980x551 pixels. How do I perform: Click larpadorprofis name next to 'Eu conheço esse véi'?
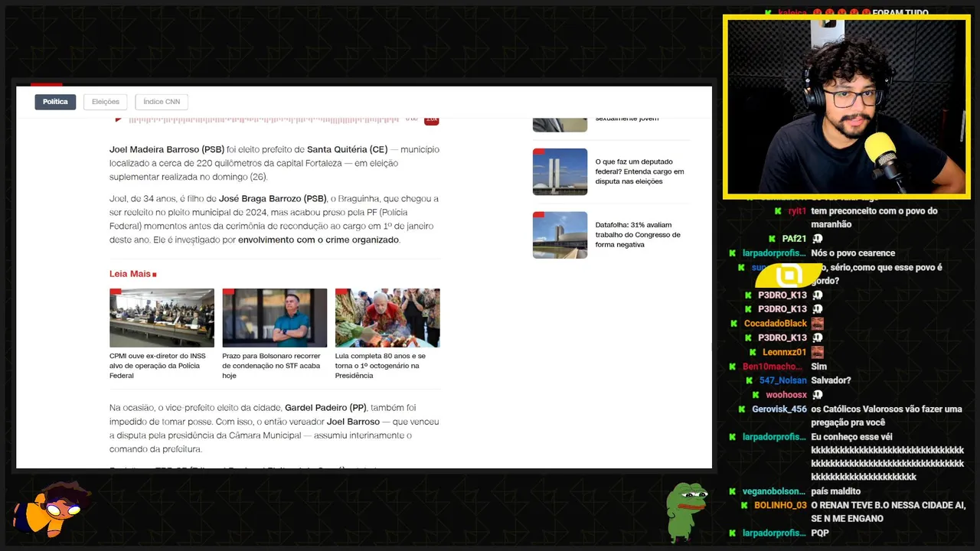(774, 437)
